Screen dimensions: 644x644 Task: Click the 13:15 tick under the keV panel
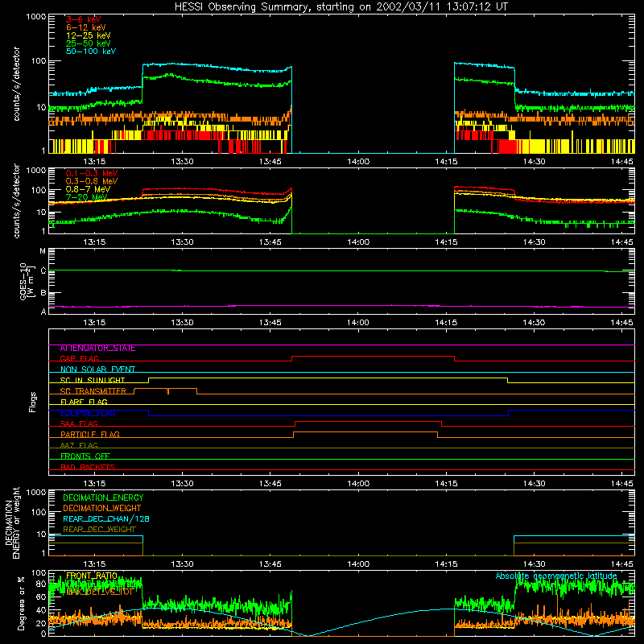tap(94, 162)
